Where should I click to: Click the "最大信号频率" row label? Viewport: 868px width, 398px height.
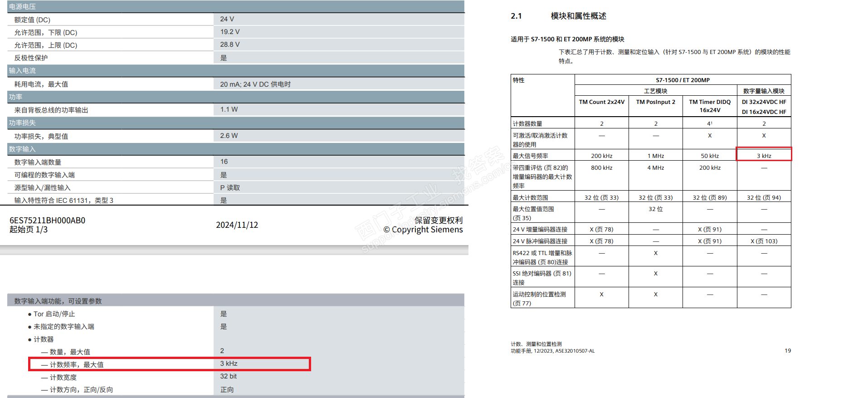(531, 156)
